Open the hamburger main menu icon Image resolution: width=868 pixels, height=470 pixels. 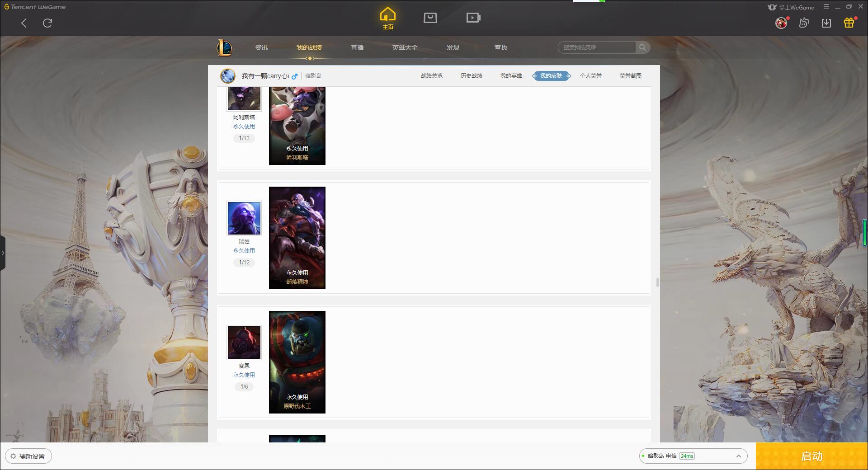coord(826,7)
